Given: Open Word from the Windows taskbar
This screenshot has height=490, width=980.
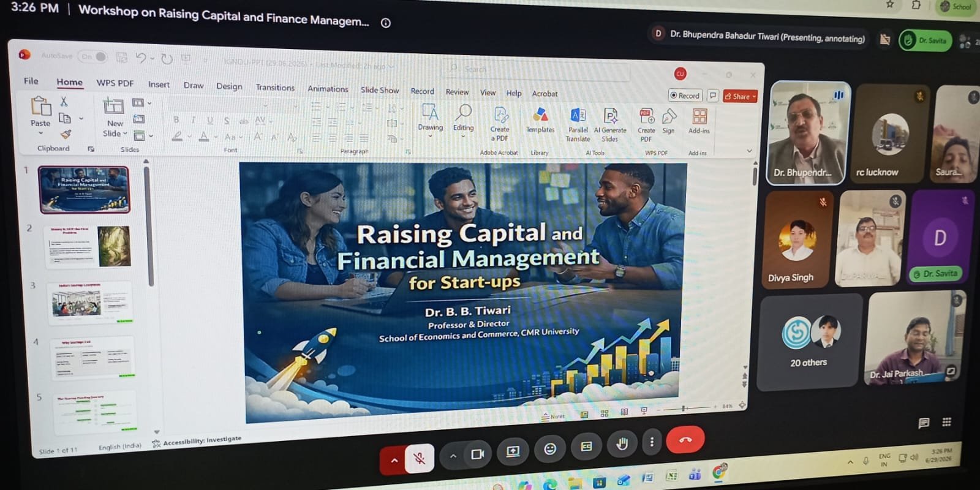Looking at the screenshot, I should tap(647, 477).
